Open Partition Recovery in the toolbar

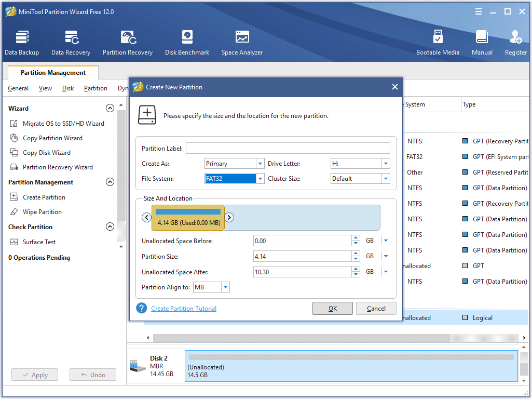click(x=128, y=43)
